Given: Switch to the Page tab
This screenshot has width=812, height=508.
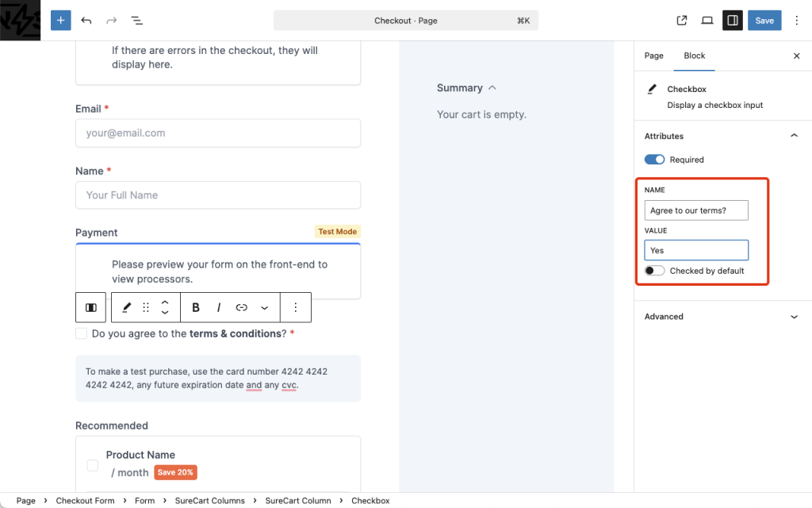Looking at the screenshot, I should (653, 56).
